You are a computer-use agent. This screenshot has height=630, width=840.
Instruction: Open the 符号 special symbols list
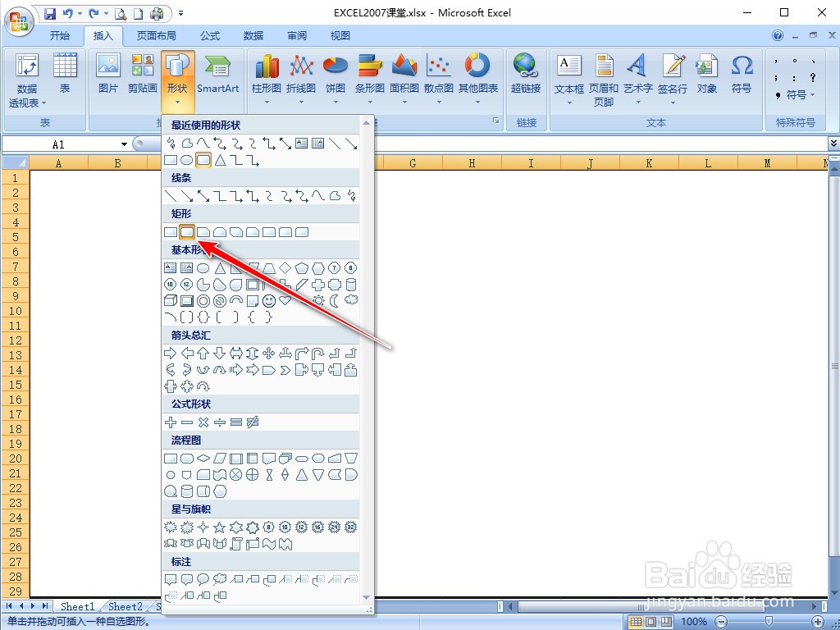[x=801, y=95]
